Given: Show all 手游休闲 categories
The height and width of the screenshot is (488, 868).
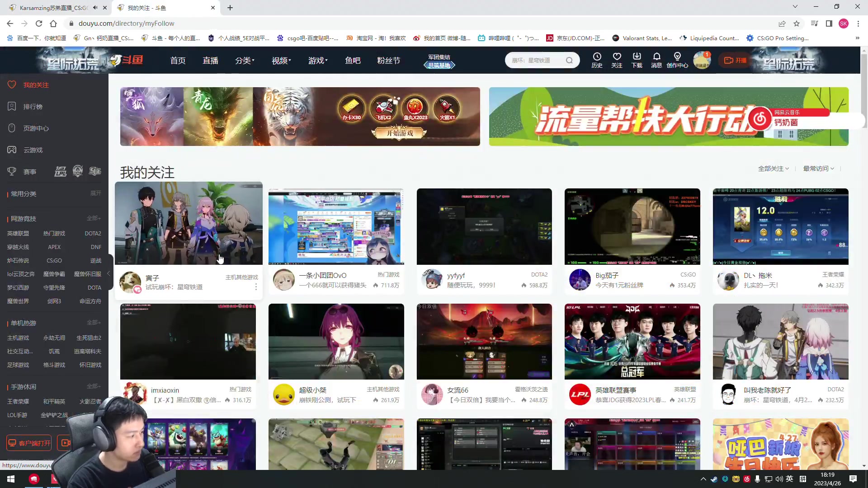Looking at the screenshot, I should (94, 386).
